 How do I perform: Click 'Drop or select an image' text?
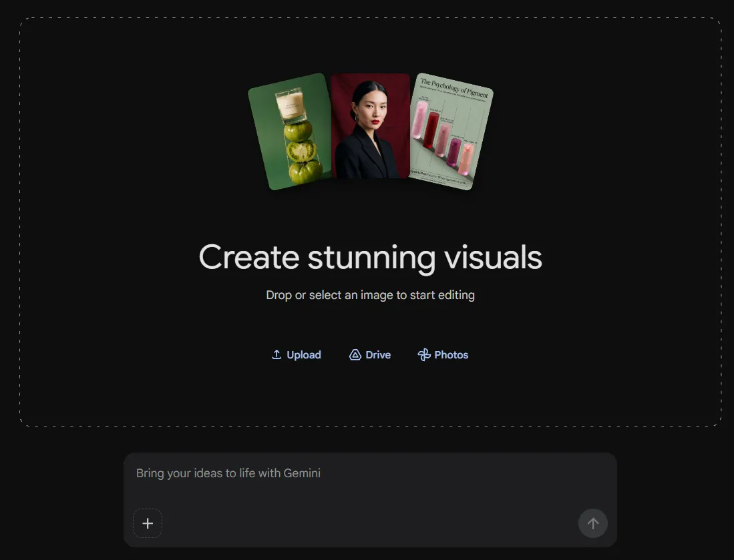[330, 295]
